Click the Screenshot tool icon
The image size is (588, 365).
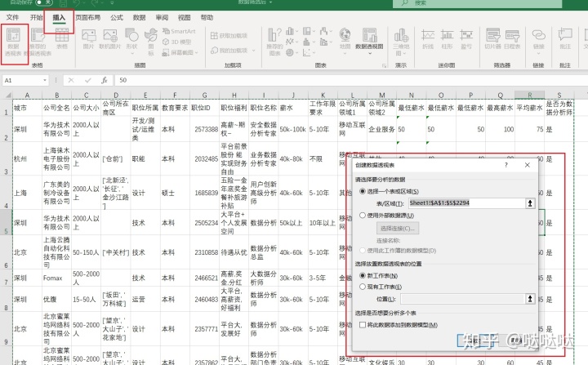(165, 52)
